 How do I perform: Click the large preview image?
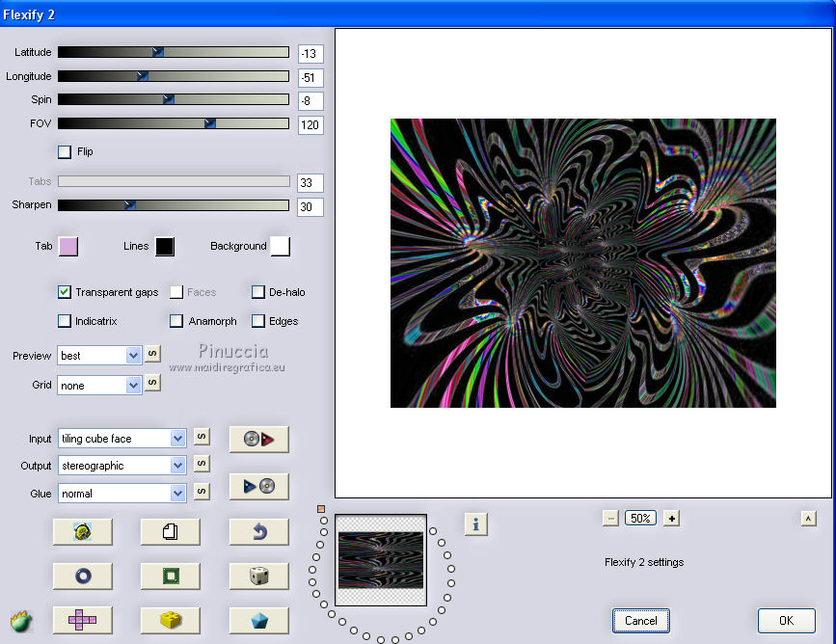[x=583, y=263]
